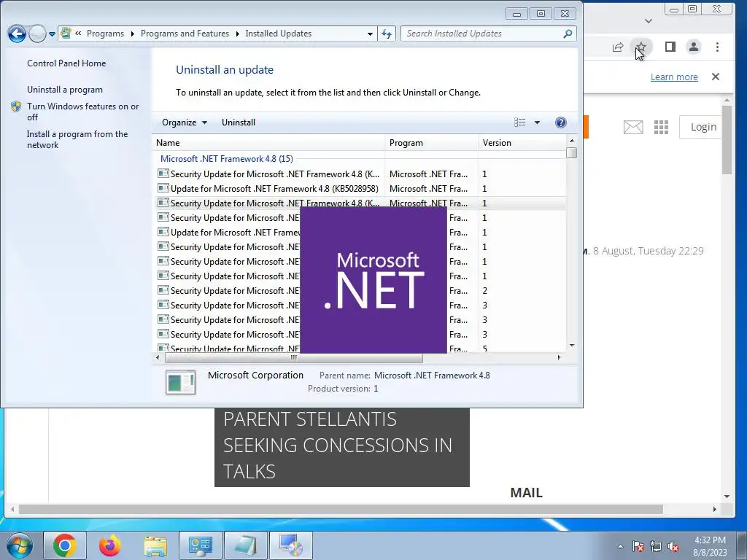747x560 pixels.
Task: Expand the Chrome tab search chevron
Action: click(x=648, y=21)
